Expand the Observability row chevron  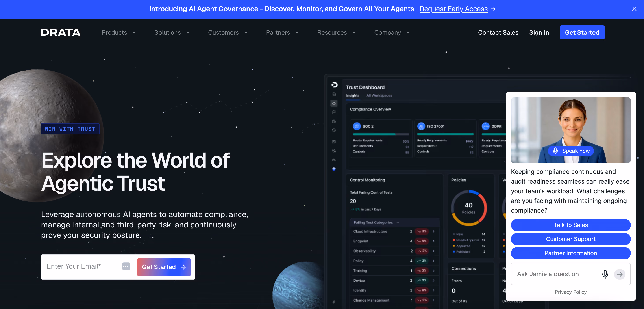(433, 251)
